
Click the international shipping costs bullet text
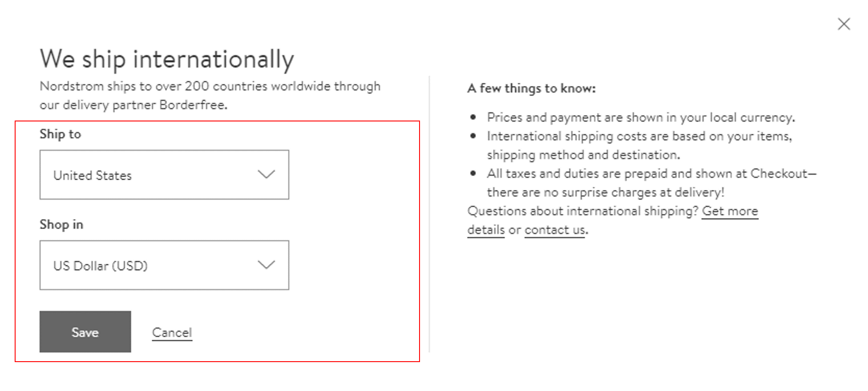tap(639, 136)
